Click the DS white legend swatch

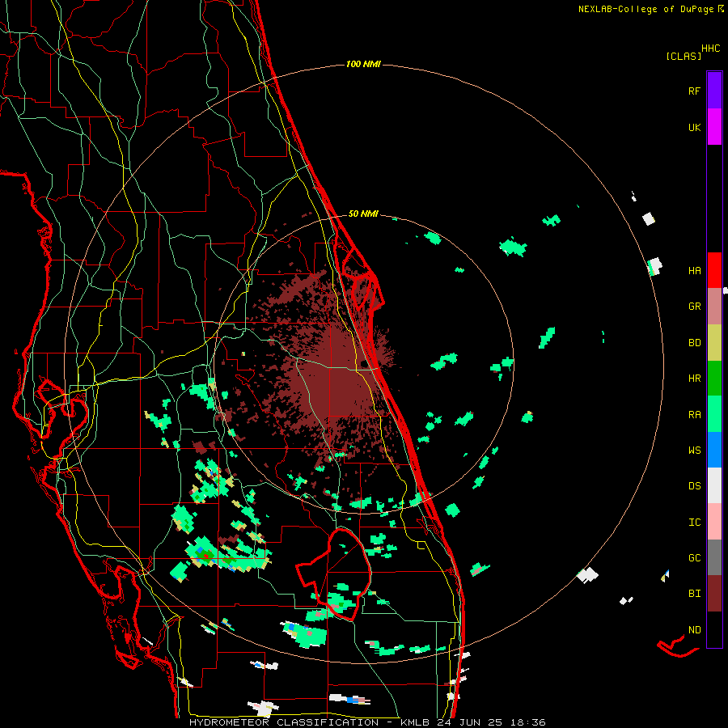[x=714, y=485]
